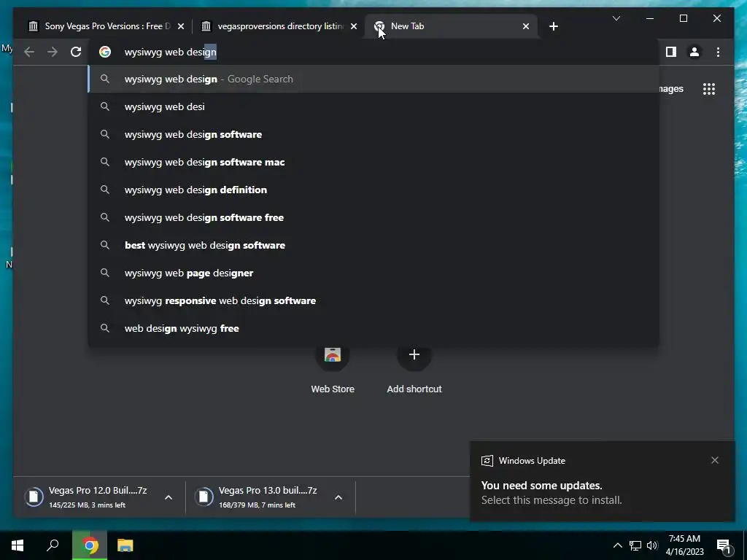Reload the page with the refresh icon
Viewport: 747px width, 560px height.
[76, 52]
